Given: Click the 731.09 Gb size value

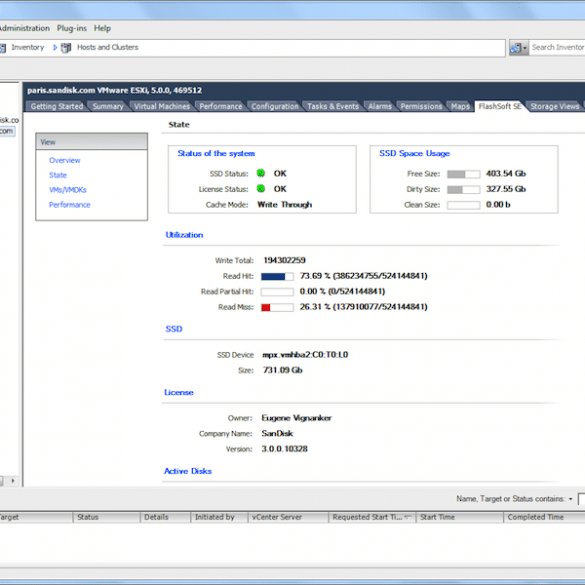Looking at the screenshot, I should click(x=282, y=370).
